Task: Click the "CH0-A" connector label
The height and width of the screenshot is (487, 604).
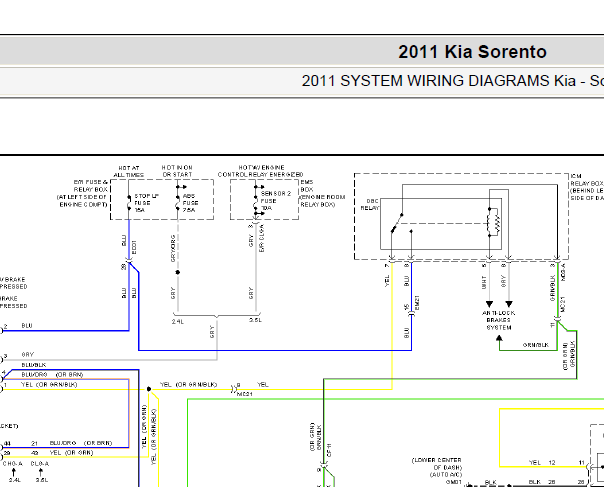Action: pyautogui.click(x=13, y=464)
